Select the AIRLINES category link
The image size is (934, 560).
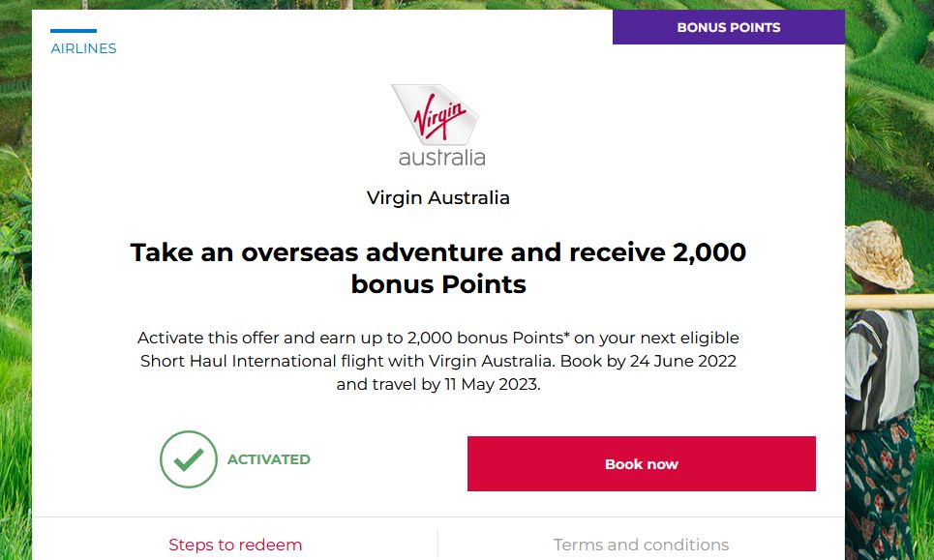coord(83,48)
